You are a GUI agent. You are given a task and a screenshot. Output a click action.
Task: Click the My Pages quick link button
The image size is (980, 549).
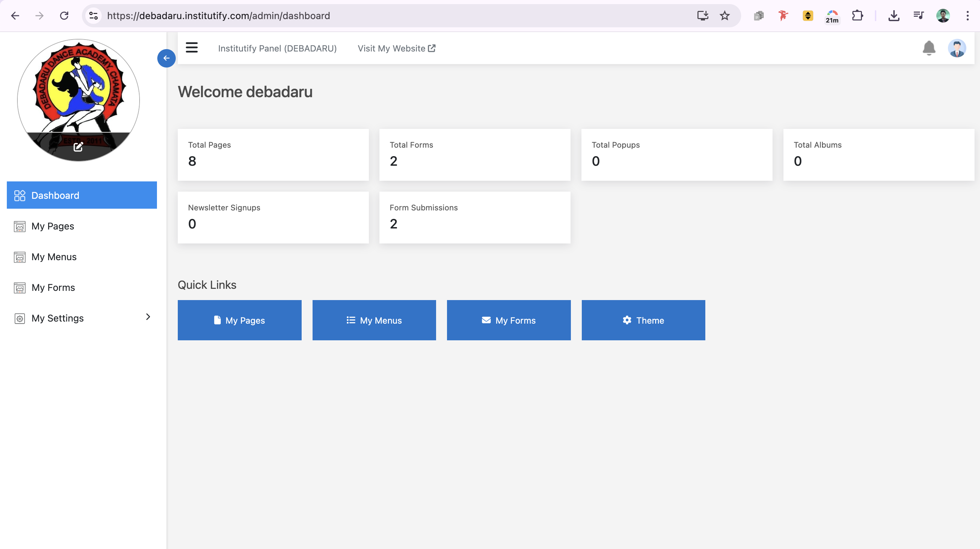[239, 320]
